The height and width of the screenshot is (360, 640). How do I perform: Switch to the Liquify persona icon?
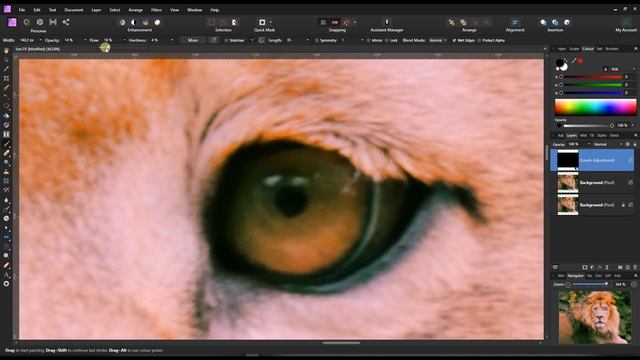point(27,22)
